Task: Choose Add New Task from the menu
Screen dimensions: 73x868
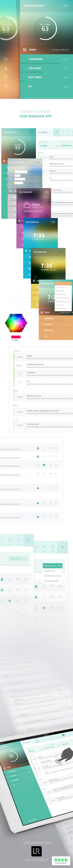Action: pyautogui.click(x=49, y=571)
